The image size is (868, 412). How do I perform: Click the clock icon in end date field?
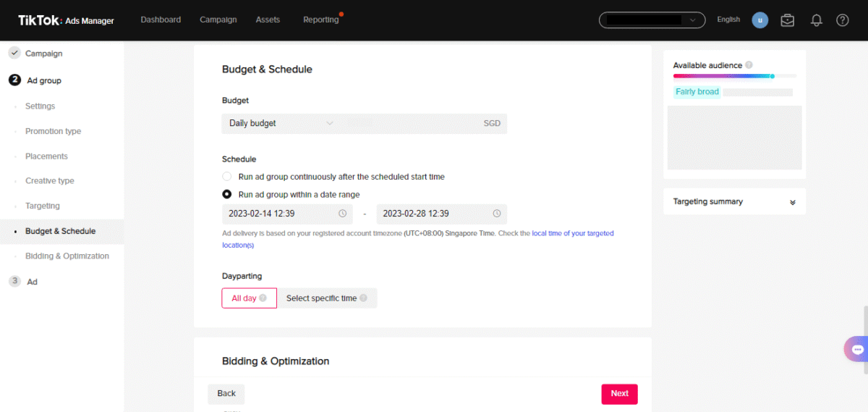497,214
